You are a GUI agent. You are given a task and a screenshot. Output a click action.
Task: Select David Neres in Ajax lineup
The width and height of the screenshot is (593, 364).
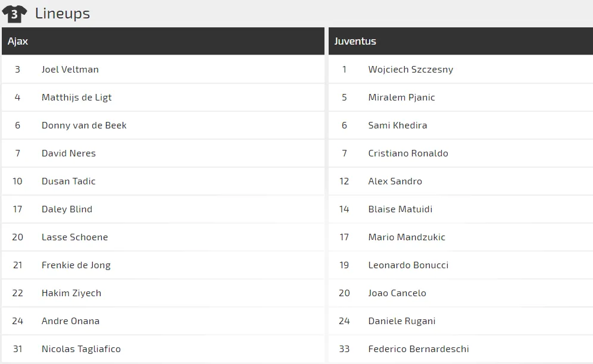68,153
